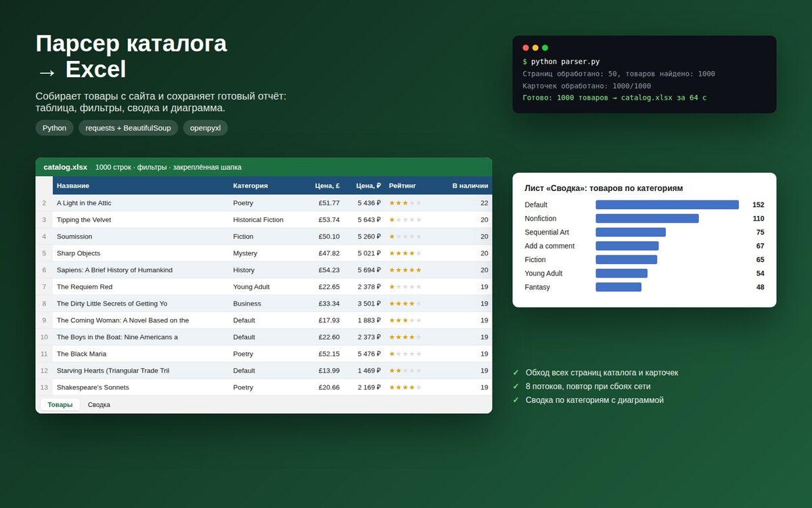Click the star rating for 'A Light in the Attic'

click(405, 203)
